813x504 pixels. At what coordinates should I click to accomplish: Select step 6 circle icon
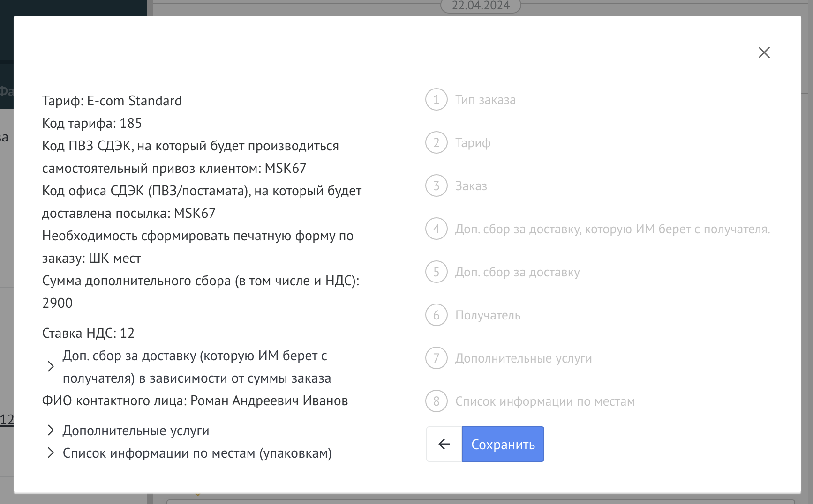pyautogui.click(x=436, y=315)
